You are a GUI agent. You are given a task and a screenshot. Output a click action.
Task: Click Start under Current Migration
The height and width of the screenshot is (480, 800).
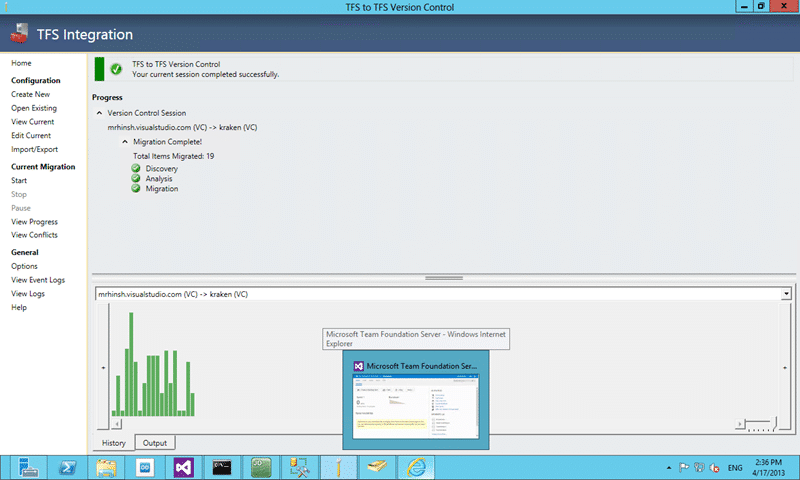point(19,180)
